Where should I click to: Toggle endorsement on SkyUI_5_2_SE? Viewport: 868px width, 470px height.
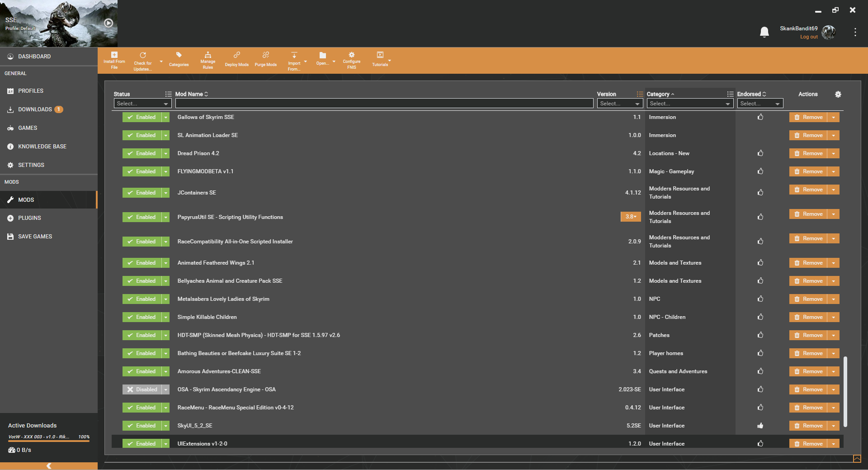pyautogui.click(x=760, y=426)
